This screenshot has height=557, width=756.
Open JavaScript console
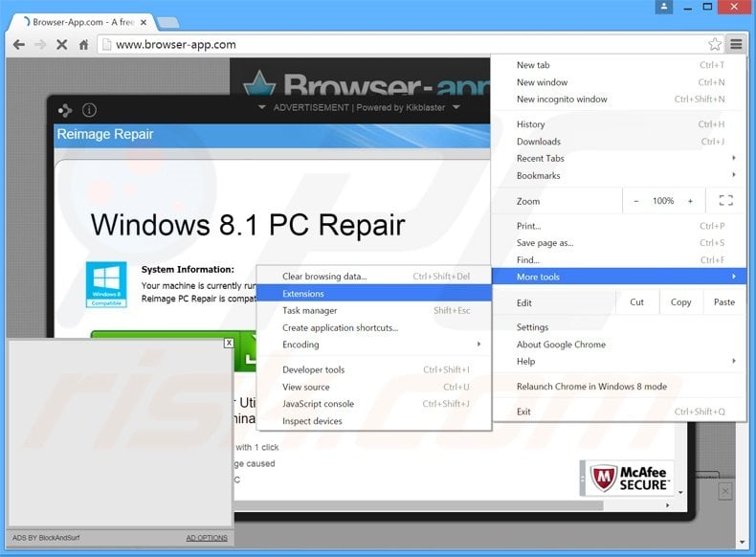pyautogui.click(x=374, y=404)
